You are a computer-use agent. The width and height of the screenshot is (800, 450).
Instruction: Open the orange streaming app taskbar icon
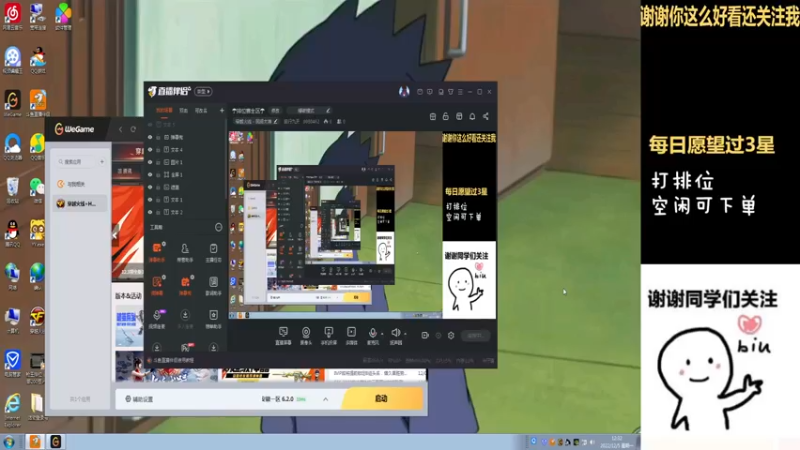click(35, 441)
